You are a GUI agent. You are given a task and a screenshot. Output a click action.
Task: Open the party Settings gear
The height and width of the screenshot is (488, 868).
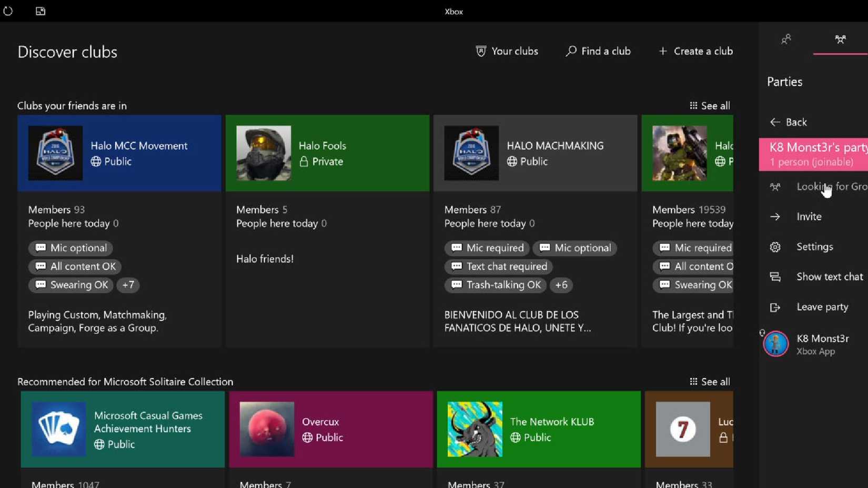[x=775, y=247]
